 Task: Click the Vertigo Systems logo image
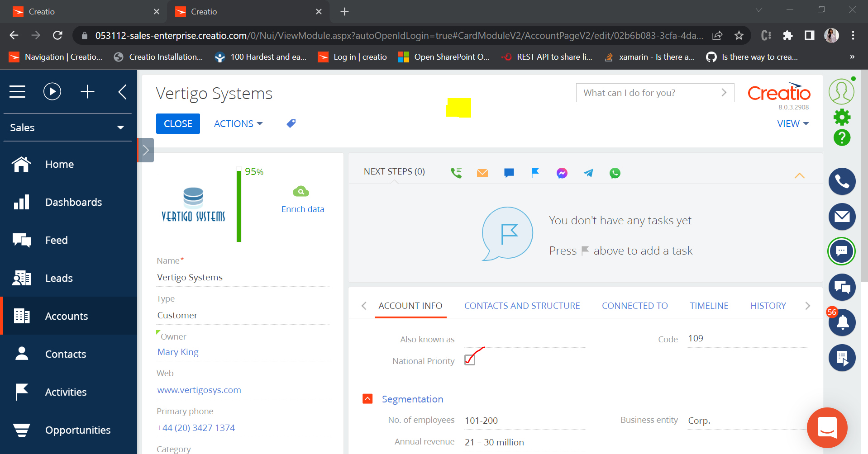coord(193,204)
